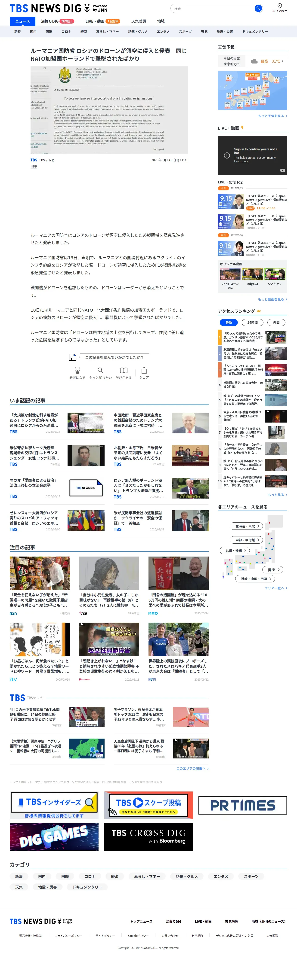Viewport: 297px width, 980px height.
Task: Open the 起立性調節障害 featured article thumbnail
Action: tap(109, 639)
